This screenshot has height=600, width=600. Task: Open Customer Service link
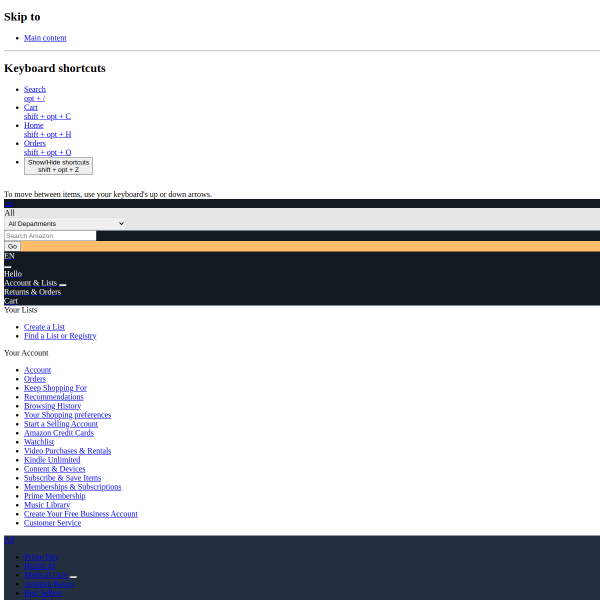tap(52, 523)
